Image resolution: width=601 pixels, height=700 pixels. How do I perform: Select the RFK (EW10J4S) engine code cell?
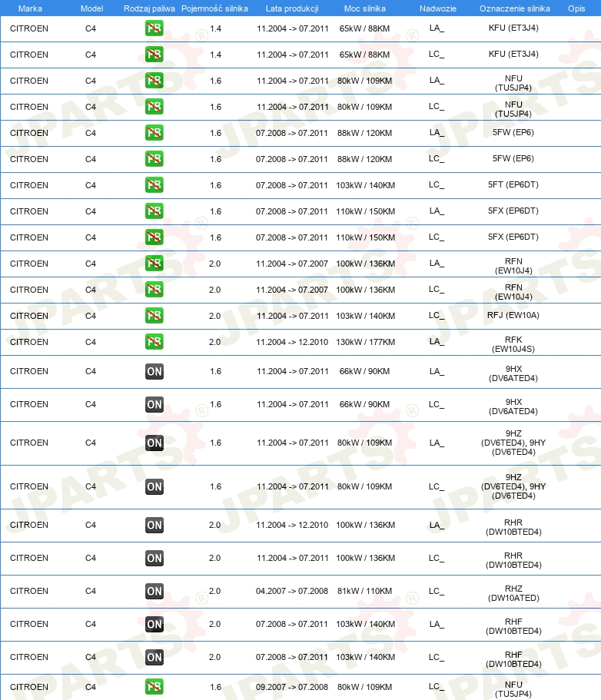(x=513, y=344)
